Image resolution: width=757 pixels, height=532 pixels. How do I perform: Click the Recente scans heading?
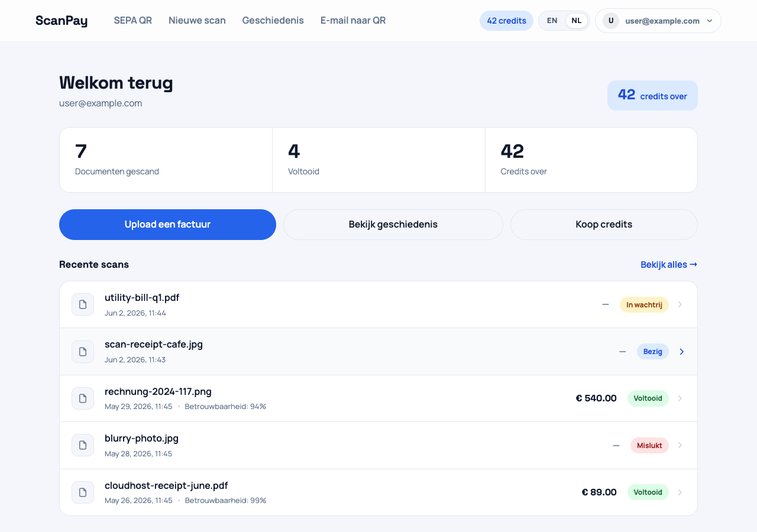pos(94,264)
